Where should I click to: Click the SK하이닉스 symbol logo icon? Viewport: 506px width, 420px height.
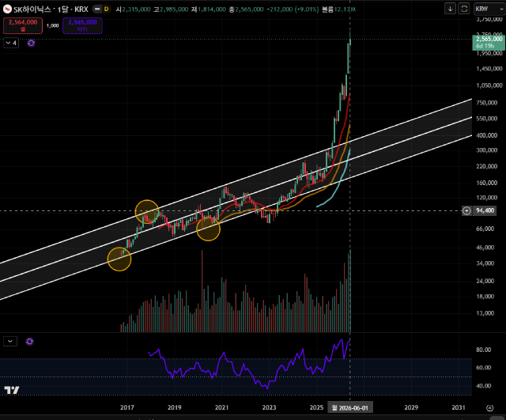click(x=7, y=9)
